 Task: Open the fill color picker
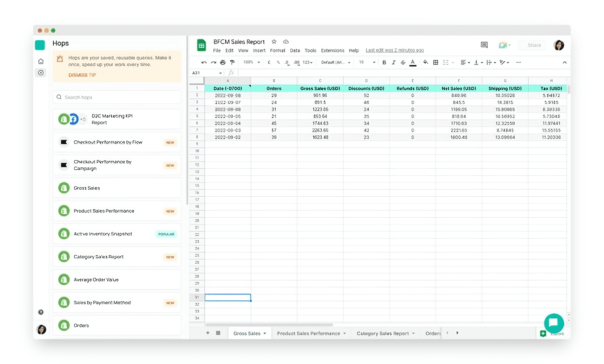tap(425, 62)
